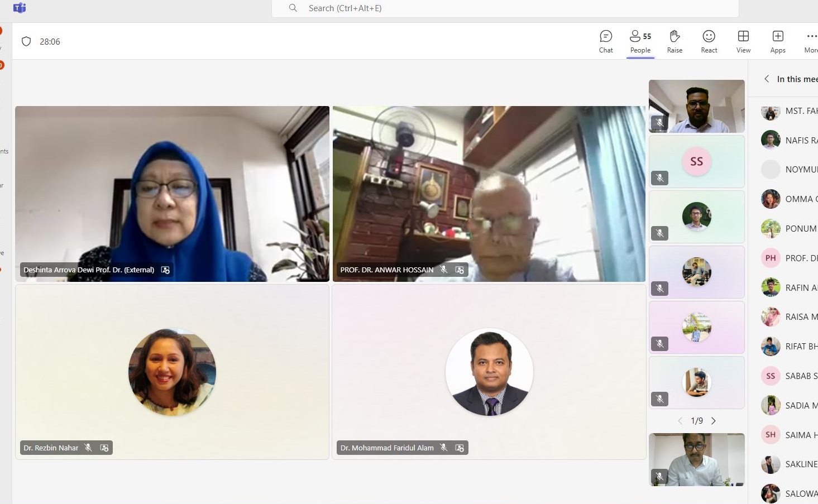Open the More options menu
The width and height of the screenshot is (818, 504).
coord(811,42)
